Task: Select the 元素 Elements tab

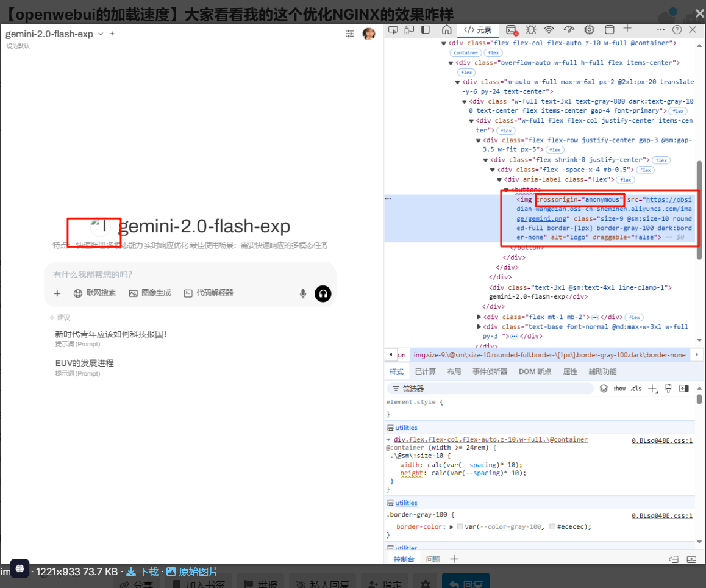Action: coord(478,30)
